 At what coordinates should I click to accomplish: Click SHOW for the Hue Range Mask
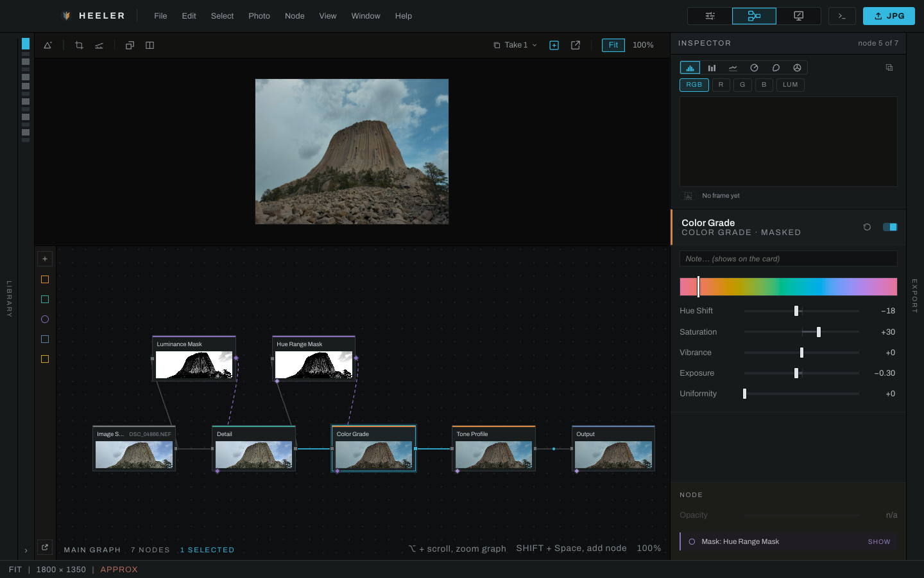(x=879, y=542)
